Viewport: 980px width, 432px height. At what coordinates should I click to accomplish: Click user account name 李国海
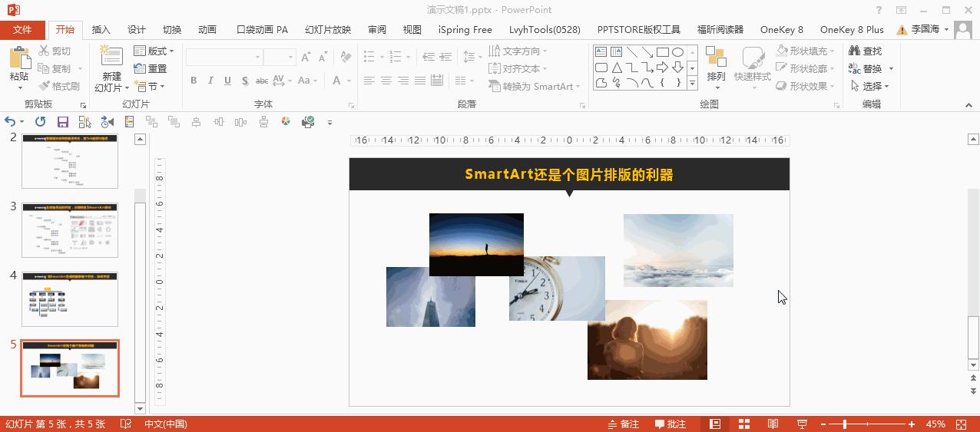click(925, 29)
